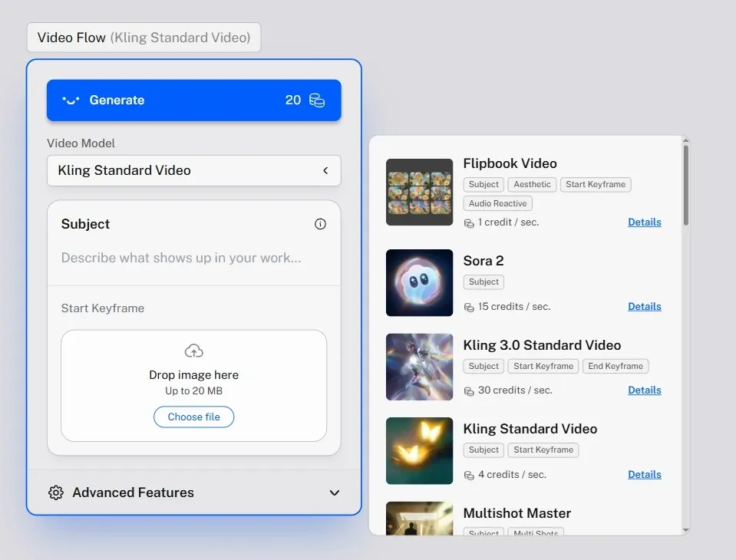The width and height of the screenshot is (736, 560).
Task: Click the Choose file button
Action: pos(194,417)
